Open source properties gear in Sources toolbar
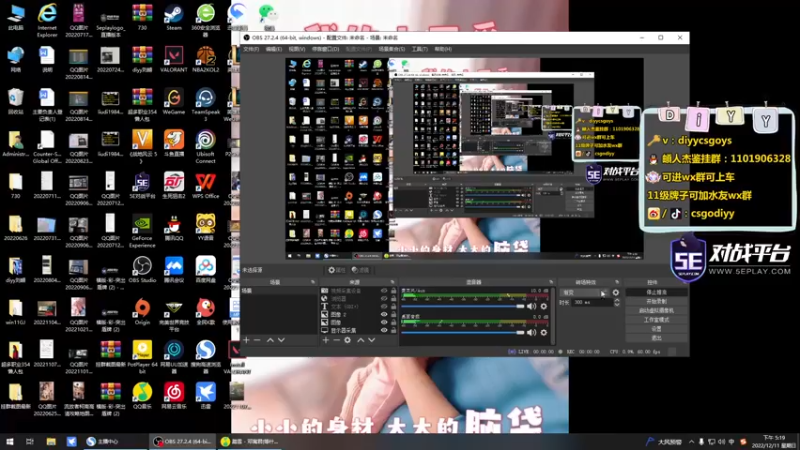This screenshot has width=800, height=450. (347, 340)
